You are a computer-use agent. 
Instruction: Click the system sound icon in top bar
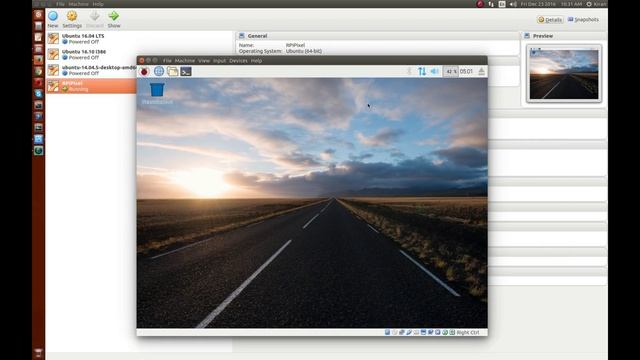pos(513,4)
